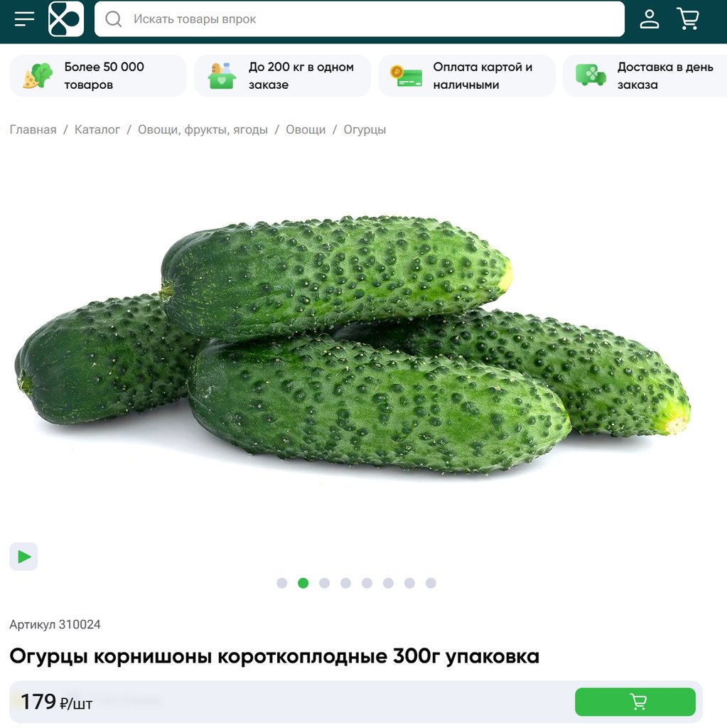Click the search field "Искать товары впрок"
The image size is (727, 728).
pos(360,19)
